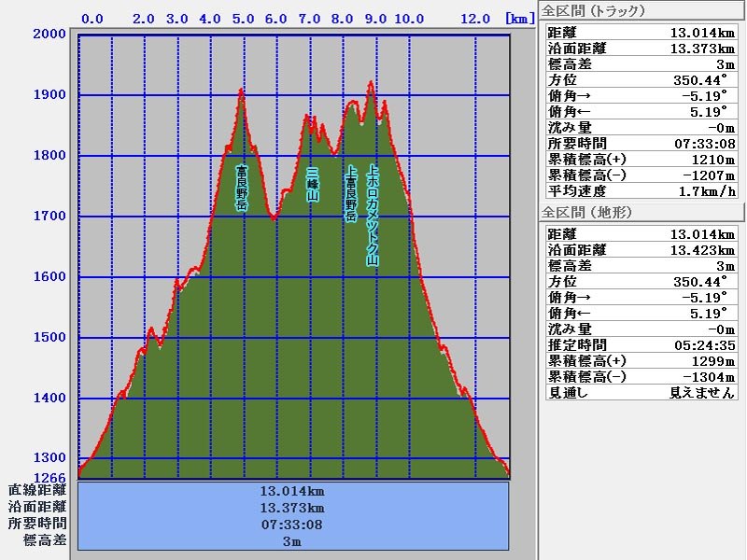Click the 12.0 distance axis label
The image size is (747, 560).
tap(475, 18)
